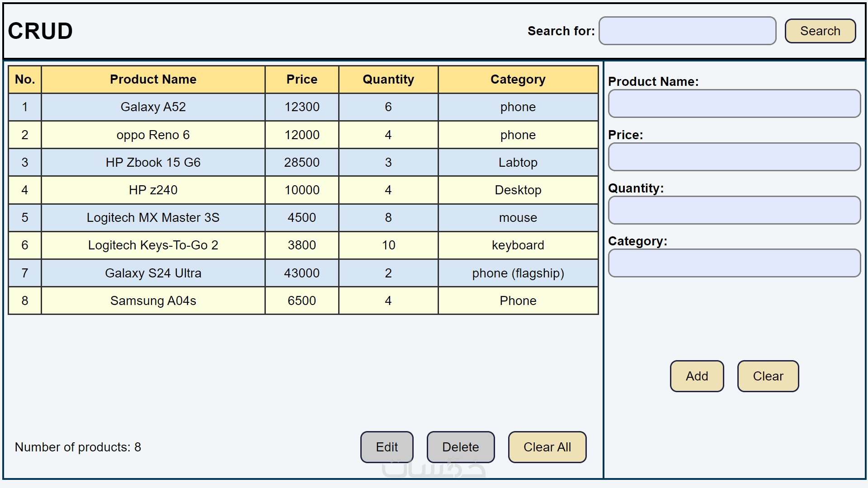The image size is (868, 488).
Task: Select the Logitech MX Master 3S row
Action: click(153, 217)
